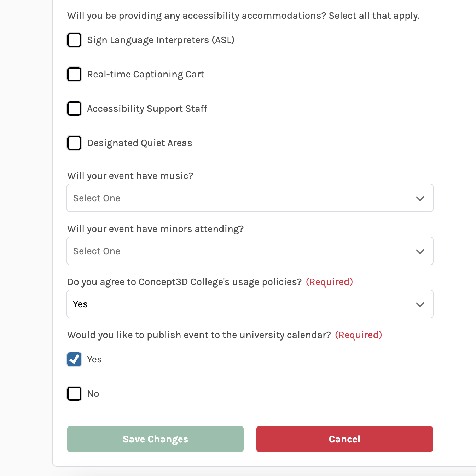The image size is (476, 476).
Task: Click the Save Changes button
Action: click(155, 439)
